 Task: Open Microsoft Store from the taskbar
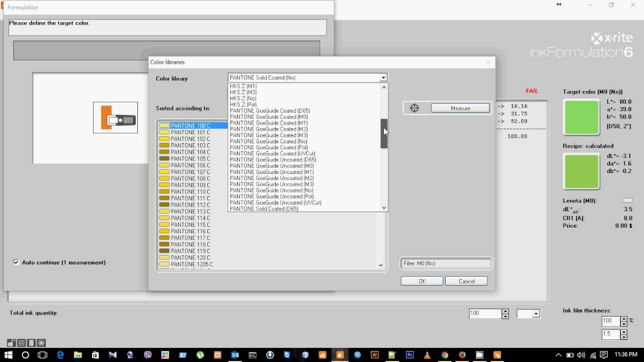click(95, 355)
